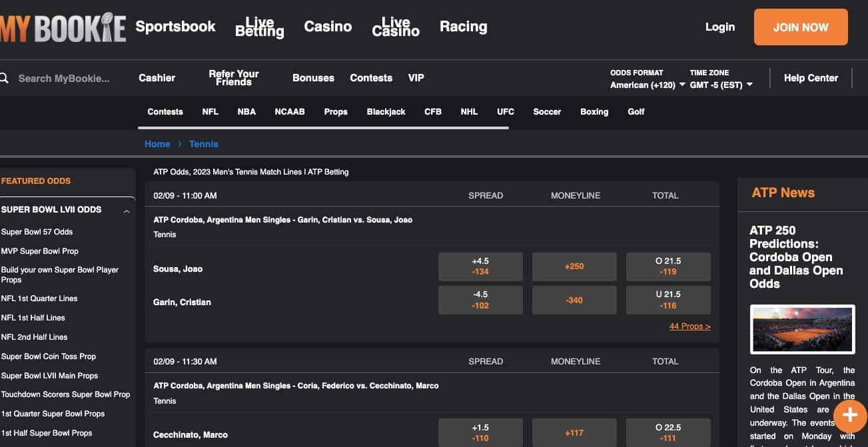Focus the Search MyBookie field
Screen dimensions: 868x447
coord(64,78)
